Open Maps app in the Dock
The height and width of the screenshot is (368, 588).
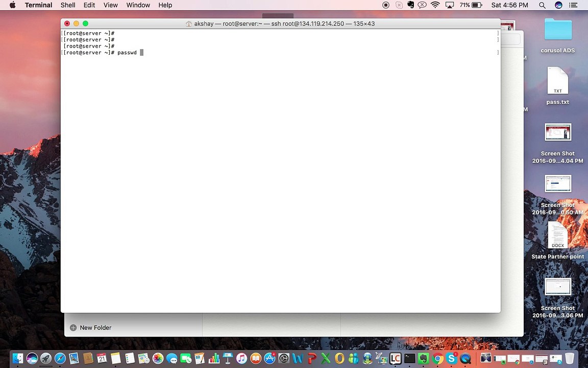point(144,358)
